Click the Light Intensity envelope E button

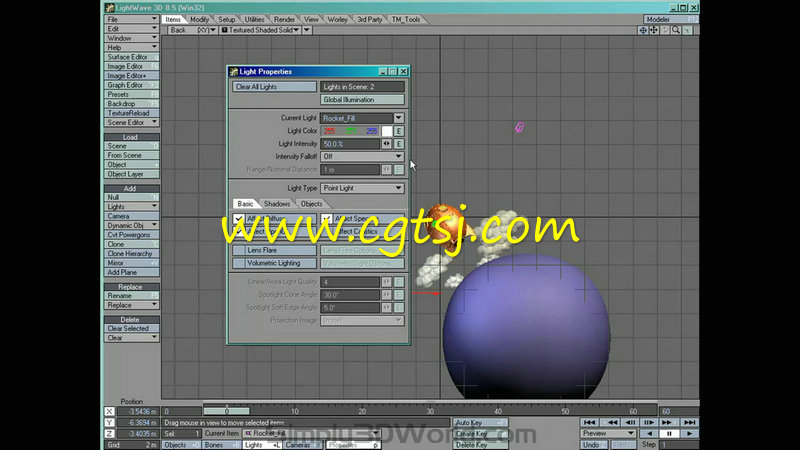(399, 144)
